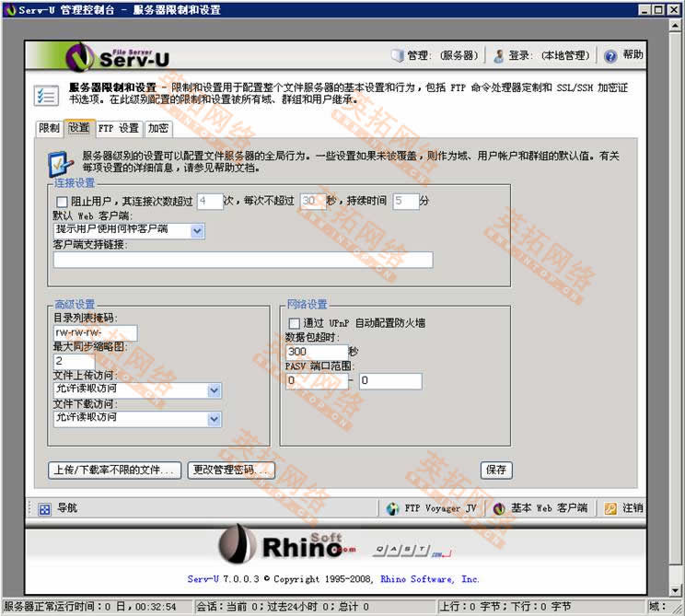Open 上传/下载率不限的文件 button
Image resolution: width=685 pixels, height=616 pixels.
coord(114,471)
